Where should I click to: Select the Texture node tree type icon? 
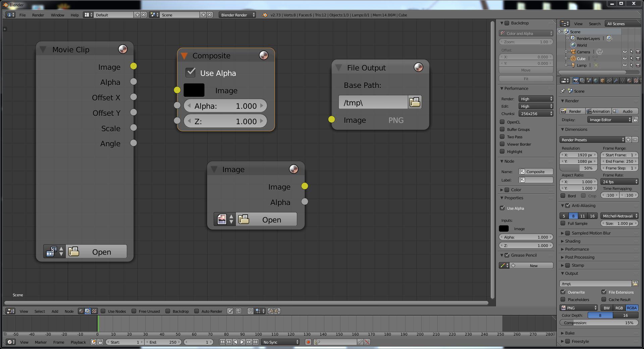pyautogui.click(x=94, y=311)
